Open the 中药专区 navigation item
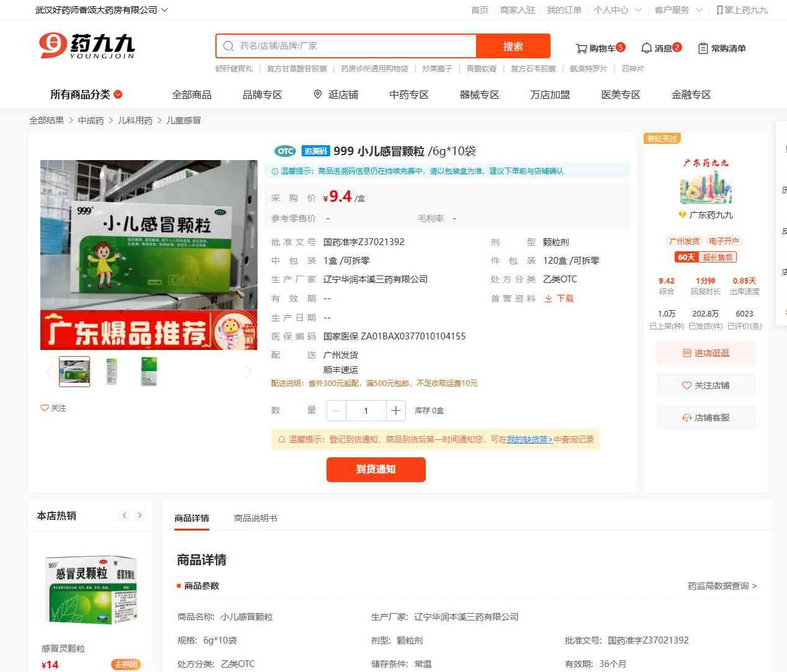This screenshot has height=672, width=787. click(408, 94)
